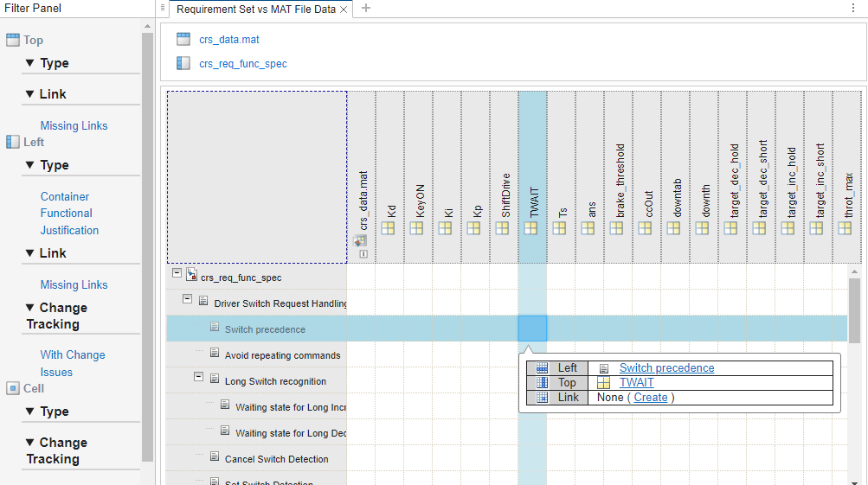Click the target_dec_short variable column icon
Screen dimensions: 868x485
click(760, 228)
